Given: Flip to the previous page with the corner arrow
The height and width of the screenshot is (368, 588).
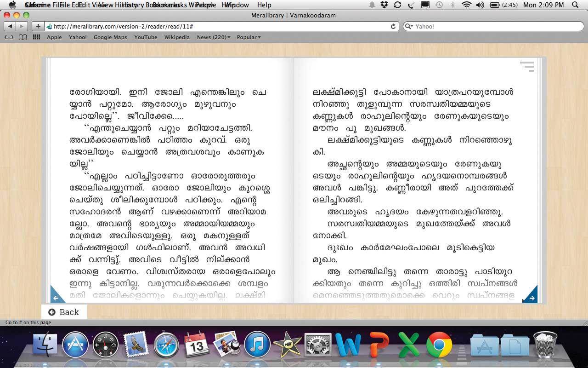Looking at the screenshot, I should [x=57, y=295].
